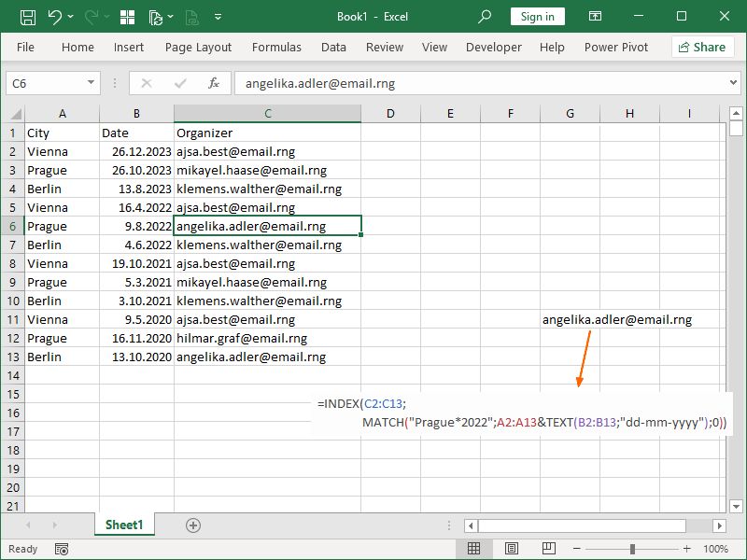
Task: Open Customize Quick Access Toolbar dropdown
Action: point(218,17)
